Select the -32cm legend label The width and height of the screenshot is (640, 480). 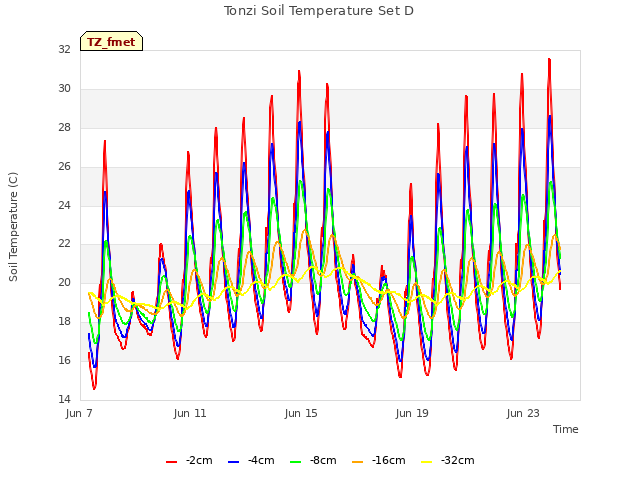(457, 460)
